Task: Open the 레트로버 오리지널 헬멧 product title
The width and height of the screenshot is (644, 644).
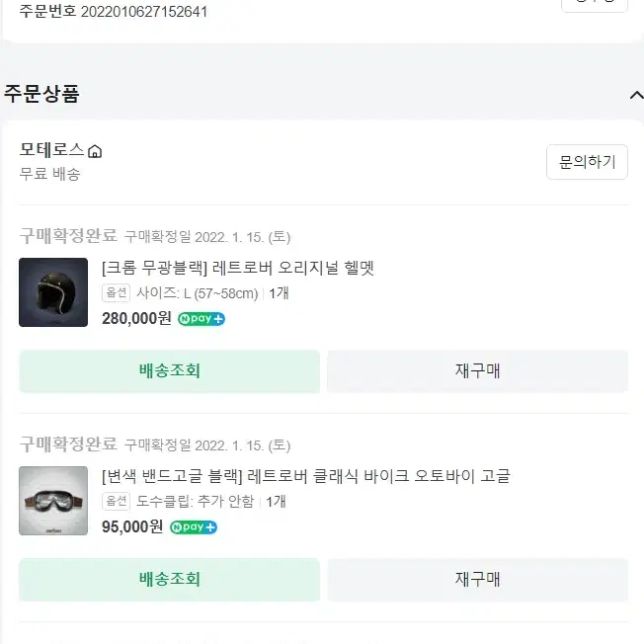Action: 238,268
